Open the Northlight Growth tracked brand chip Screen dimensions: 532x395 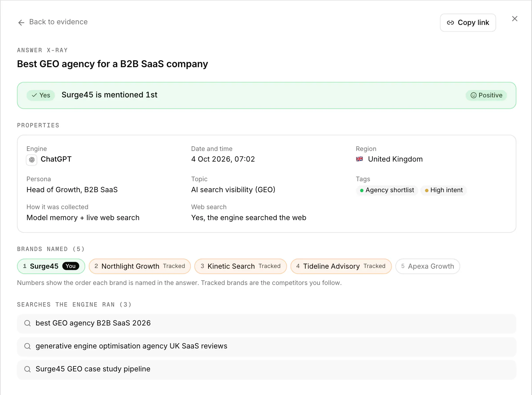click(140, 266)
